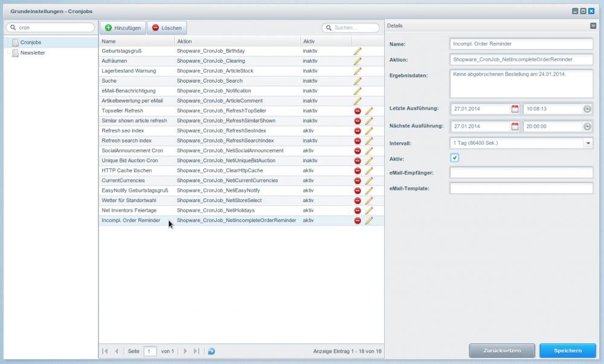The image size is (604, 364).
Task: Click pencil icon for Lagerbestand Warnung
Action: (358, 71)
